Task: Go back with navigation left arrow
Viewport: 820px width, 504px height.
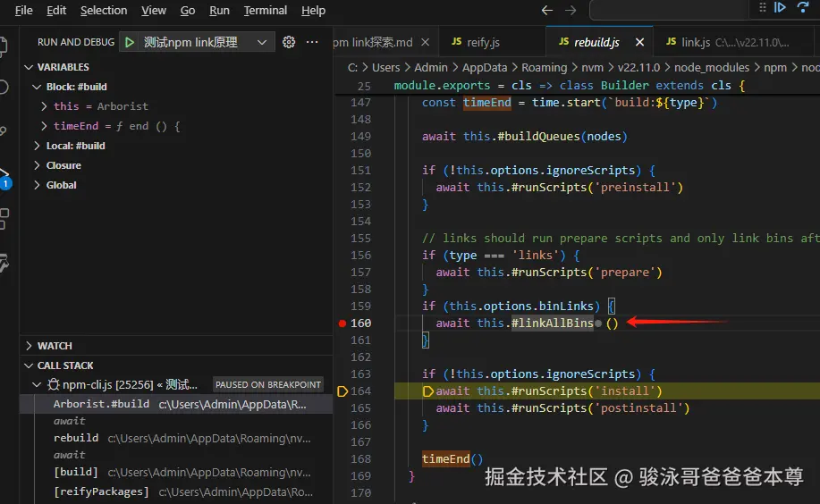Action: [547, 11]
